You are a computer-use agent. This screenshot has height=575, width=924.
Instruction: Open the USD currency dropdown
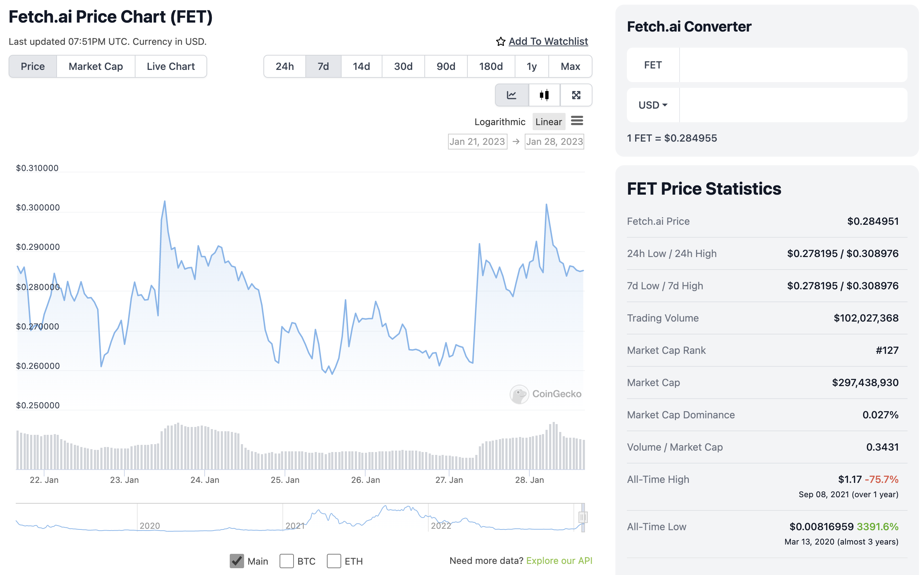(x=653, y=105)
